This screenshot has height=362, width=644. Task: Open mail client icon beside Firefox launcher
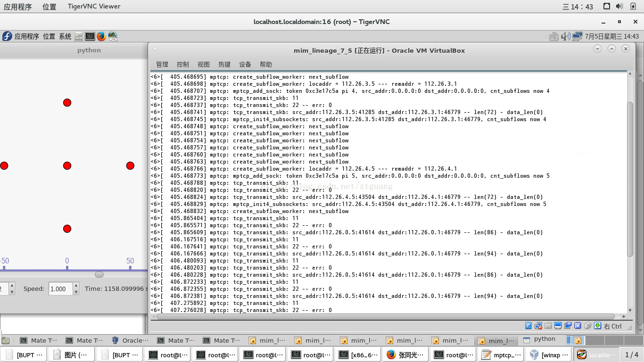coord(113,36)
